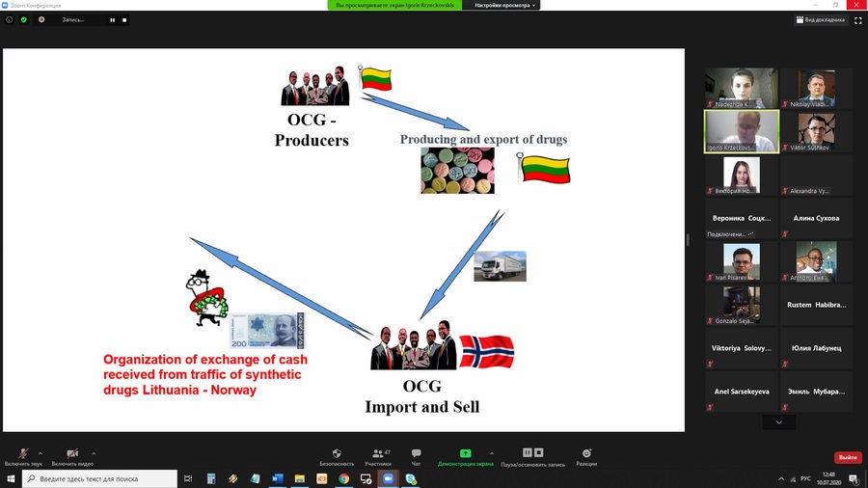
Task: Select Anel Sarsekeyeva participant tile
Action: [742, 392]
